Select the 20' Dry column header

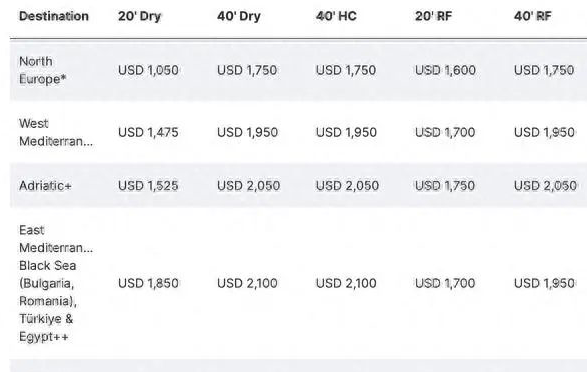click(139, 16)
